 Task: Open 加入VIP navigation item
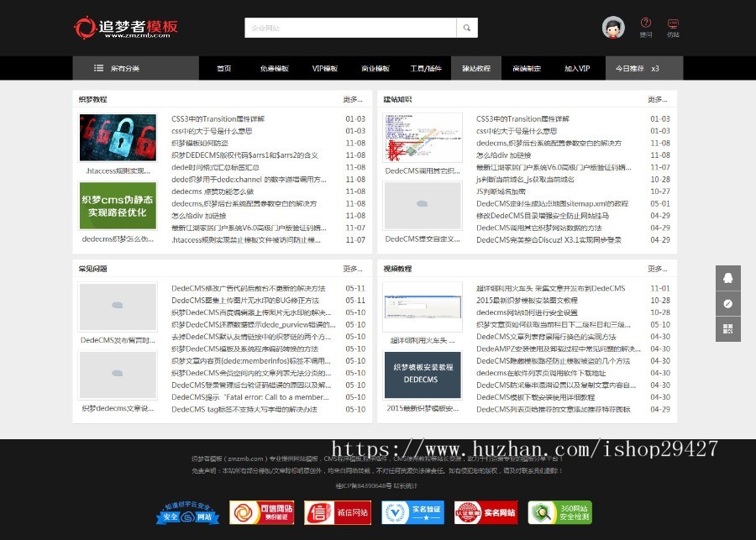click(577, 68)
